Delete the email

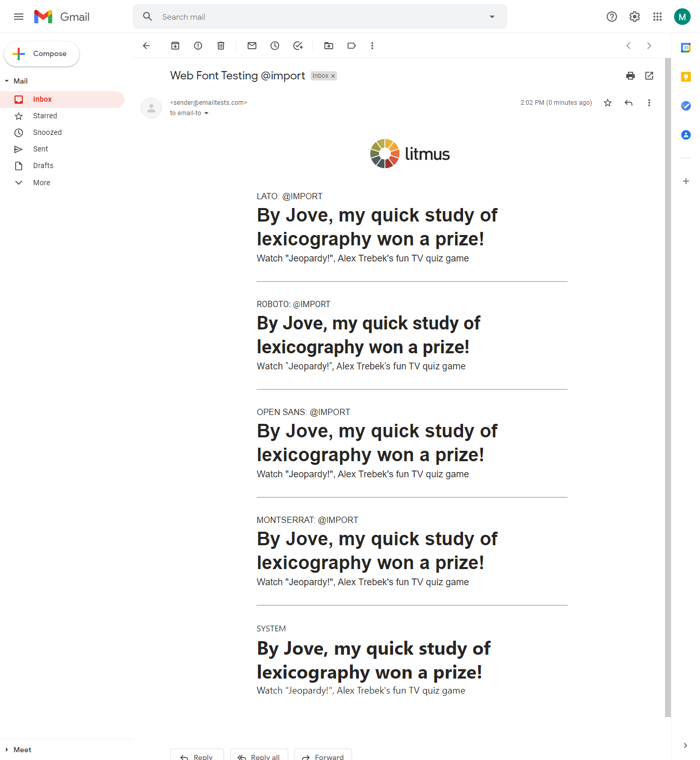pos(220,46)
